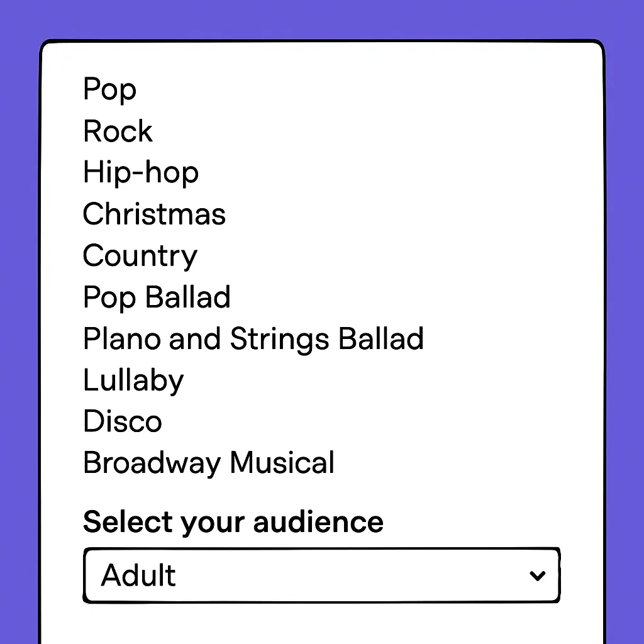Choose Rock from the genre list
This screenshot has height=644, width=644.
[118, 131]
